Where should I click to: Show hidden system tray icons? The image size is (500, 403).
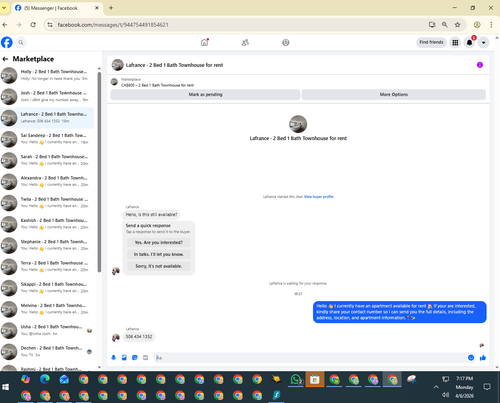click(436, 387)
